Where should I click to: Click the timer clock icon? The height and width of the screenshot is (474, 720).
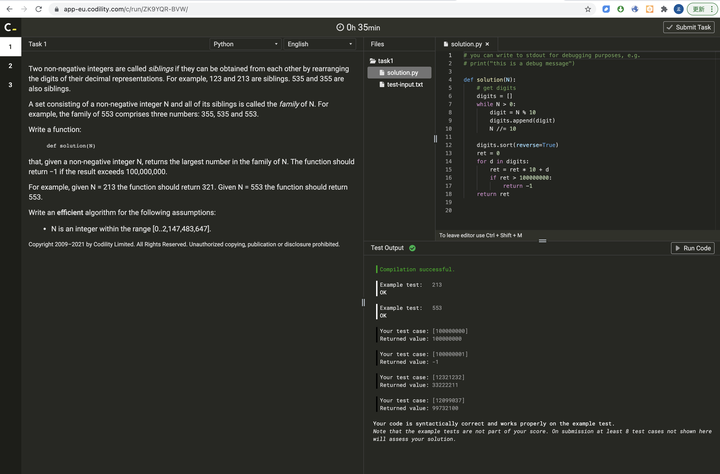click(x=340, y=27)
